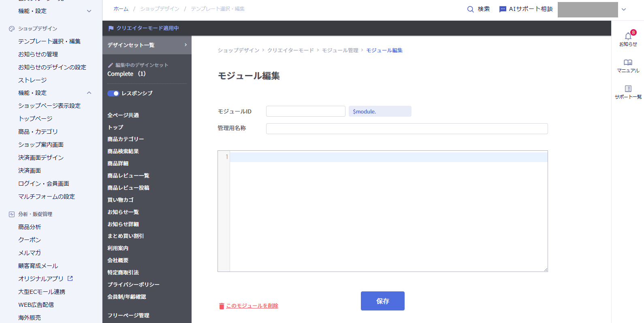Open お知らせのデザインの設定 in sidebar

click(x=52, y=67)
